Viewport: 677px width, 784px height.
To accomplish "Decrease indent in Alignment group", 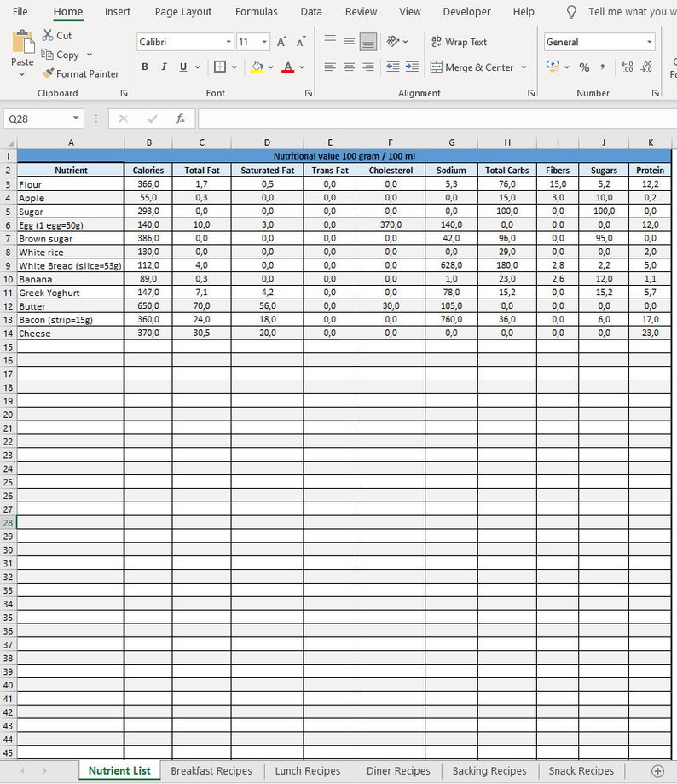I will pyautogui.click(x=393, y=67).
